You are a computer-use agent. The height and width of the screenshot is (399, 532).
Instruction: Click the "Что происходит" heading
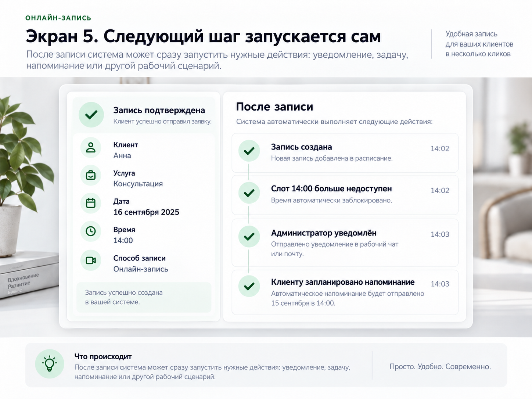(103, 356)
